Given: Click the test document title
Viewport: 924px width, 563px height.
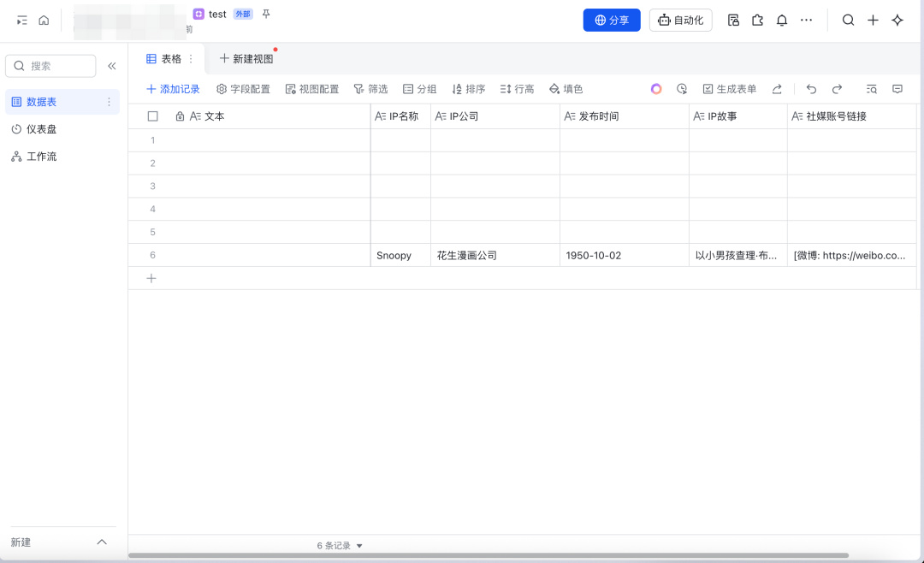Looking at the screenshot, I should 217,15.
